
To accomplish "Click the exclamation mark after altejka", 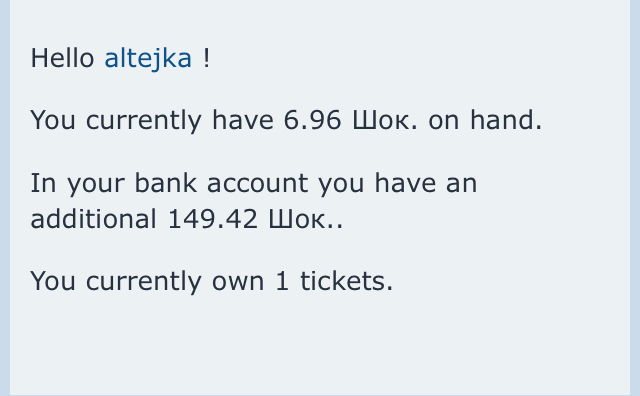I will pos(207,58).
